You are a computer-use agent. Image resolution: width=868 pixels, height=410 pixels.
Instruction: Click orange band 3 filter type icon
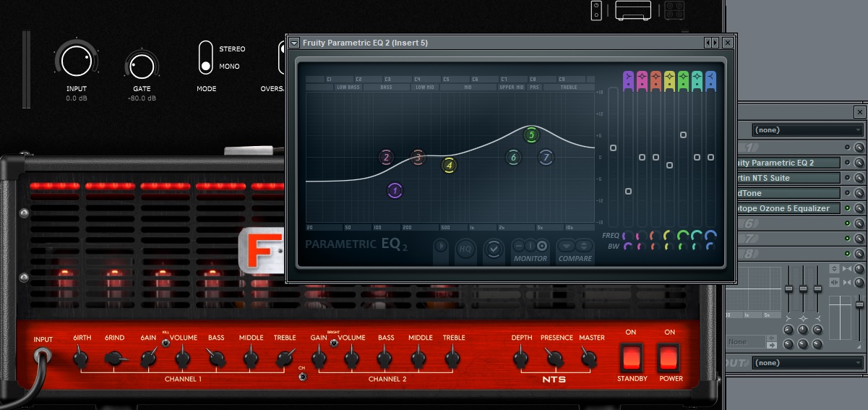[656, 78]
